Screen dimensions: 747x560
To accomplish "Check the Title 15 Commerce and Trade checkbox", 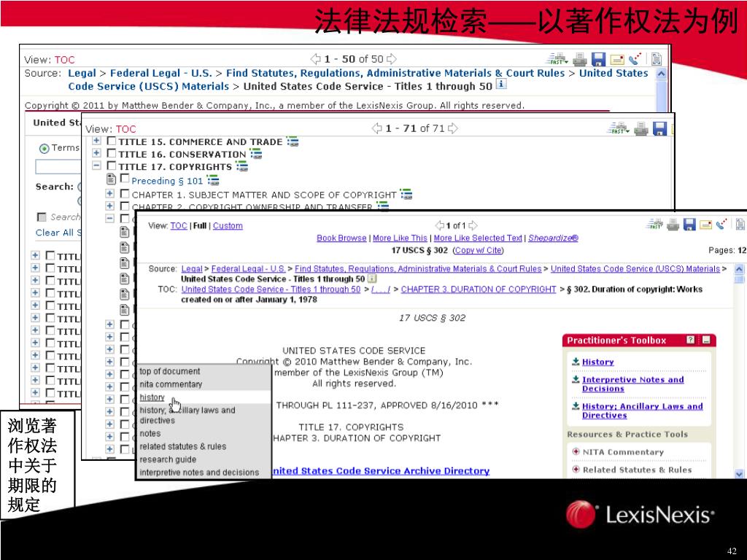I will 112,141.
